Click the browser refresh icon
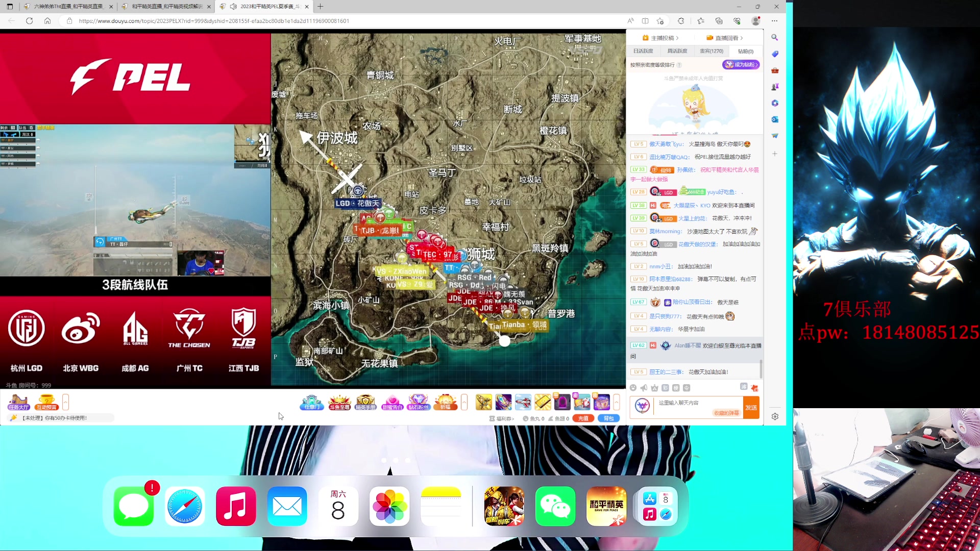The width and height of the screenshot is (980, 551). point(29,21)
